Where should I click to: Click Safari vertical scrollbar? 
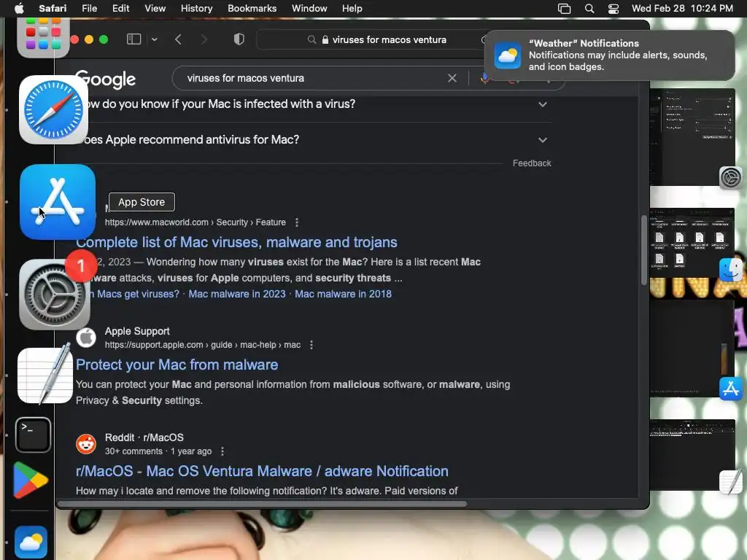coord(644,250)
